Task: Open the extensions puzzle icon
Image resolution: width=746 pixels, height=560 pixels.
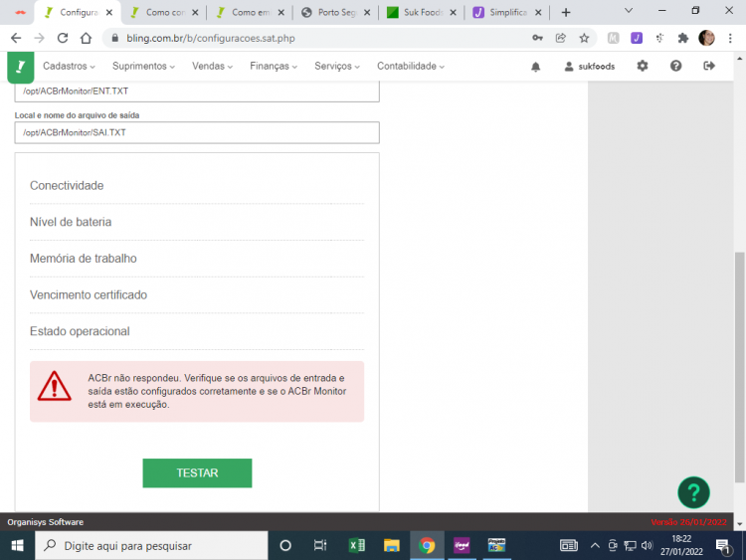Action: click(683, 38)
